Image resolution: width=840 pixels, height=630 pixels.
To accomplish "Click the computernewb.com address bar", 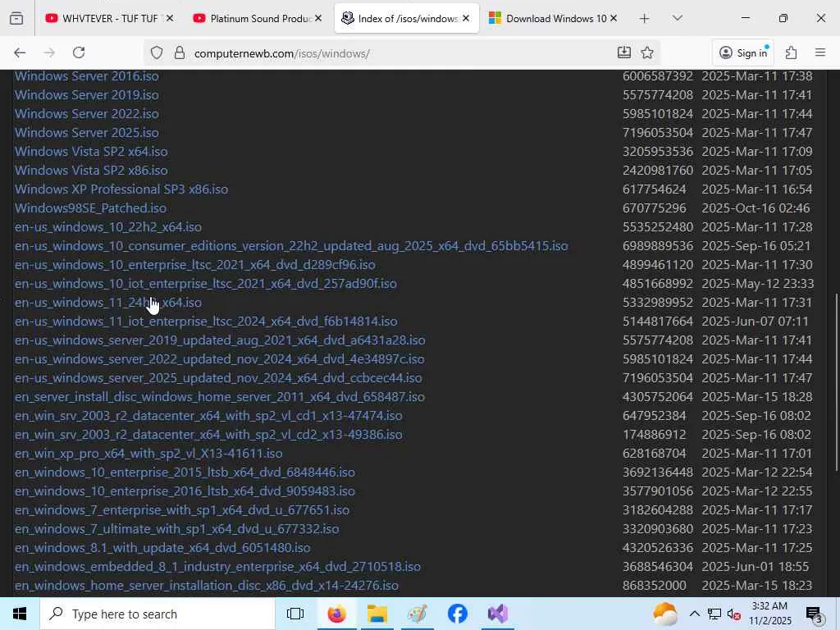I will click(402, 53).
